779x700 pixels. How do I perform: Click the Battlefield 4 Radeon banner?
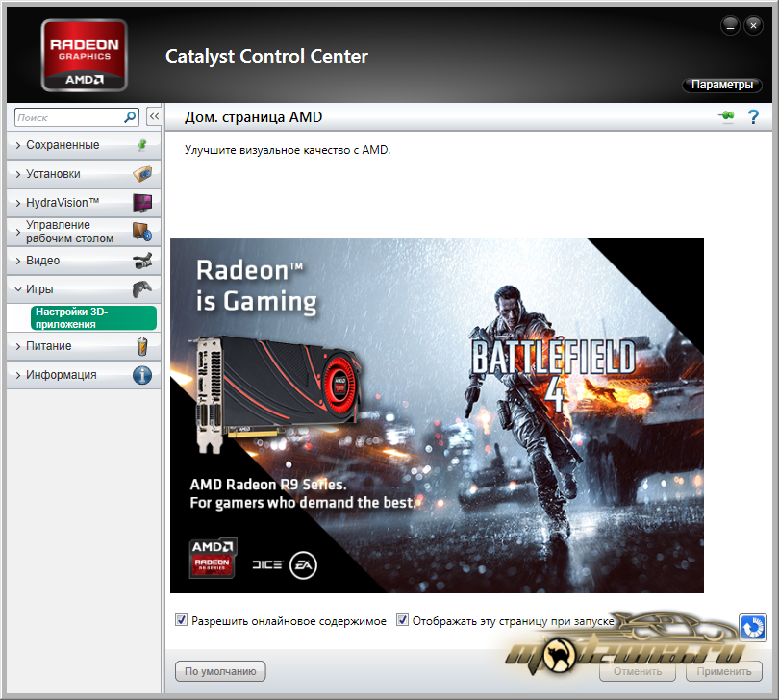[x=437, y=415]
